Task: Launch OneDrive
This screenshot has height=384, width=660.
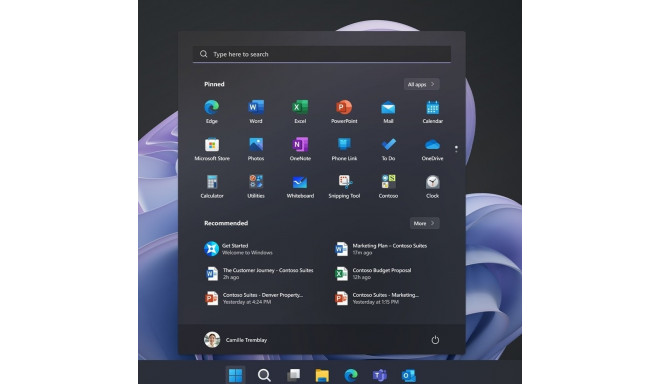Action: click(432, 149)
